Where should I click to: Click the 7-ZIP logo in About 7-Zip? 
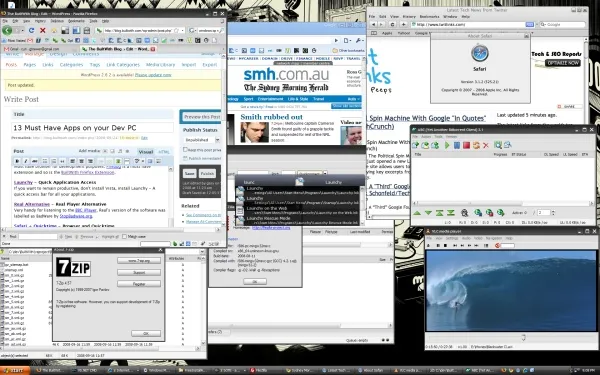[73, 267]
